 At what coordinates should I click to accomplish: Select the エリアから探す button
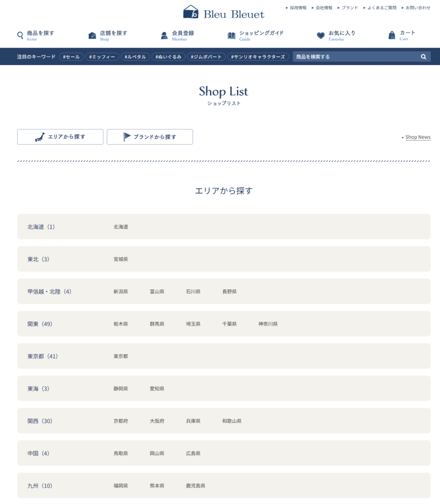pyautogui.click(x=60, y=137)
